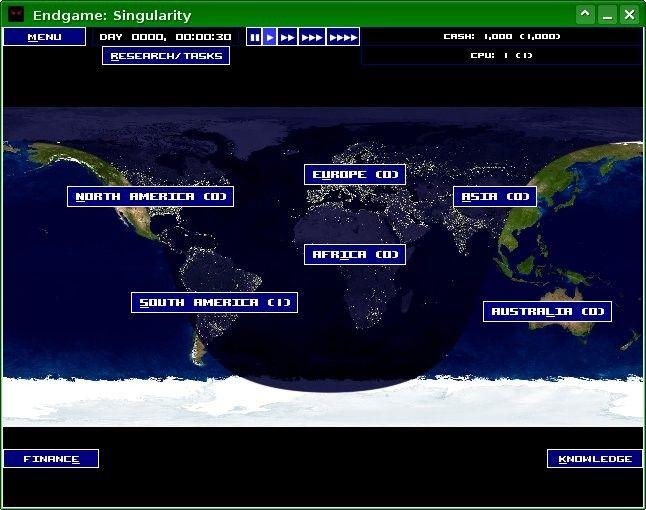The width and height of the screenshot is (646, 510).
Task: Set game speed to double-arrow fast forward
Action: pos(288,37)
